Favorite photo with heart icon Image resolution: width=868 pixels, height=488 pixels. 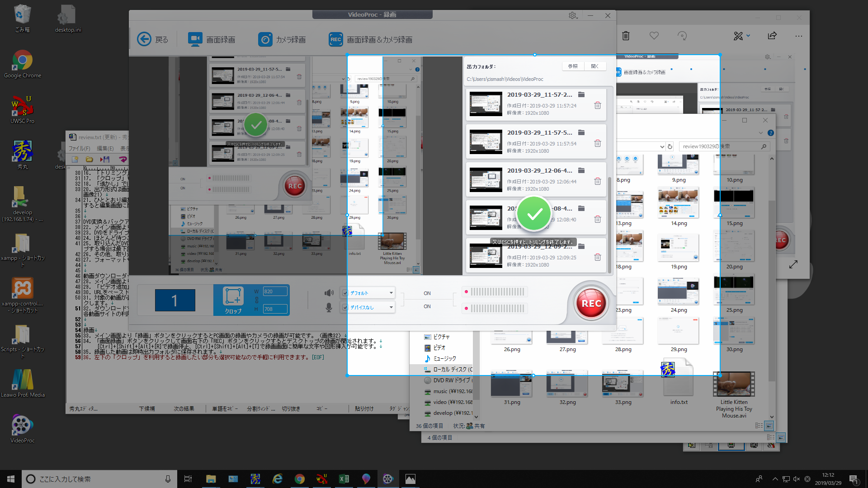654,35
